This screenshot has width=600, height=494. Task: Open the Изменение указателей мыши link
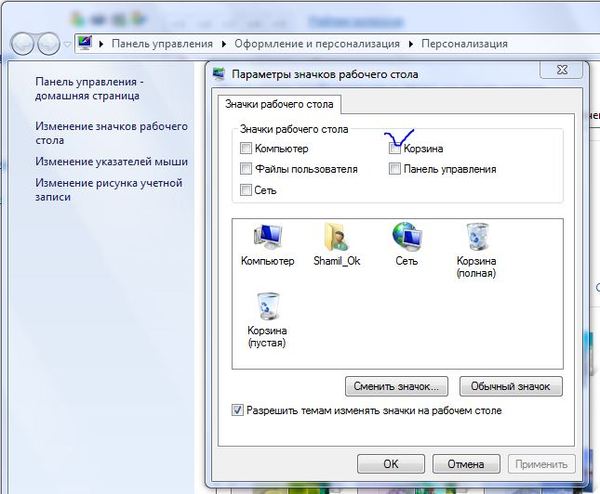(x=111, y=160)
